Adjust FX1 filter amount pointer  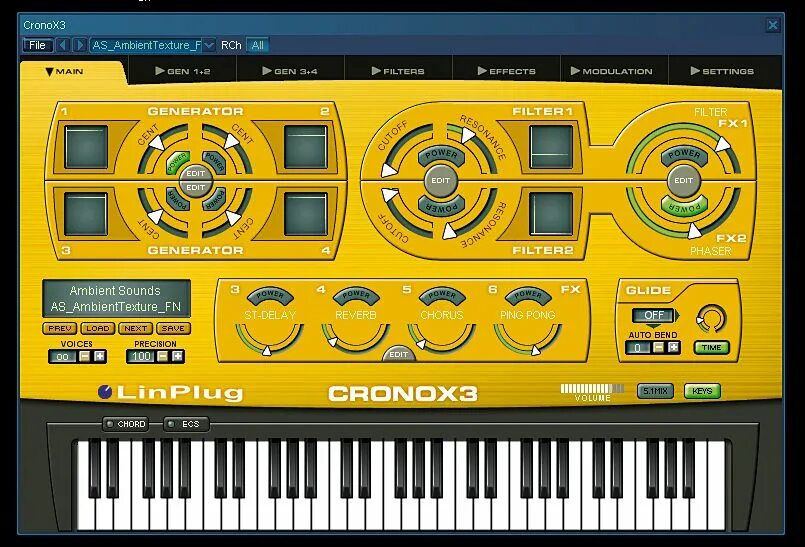[x=723, y=144]
